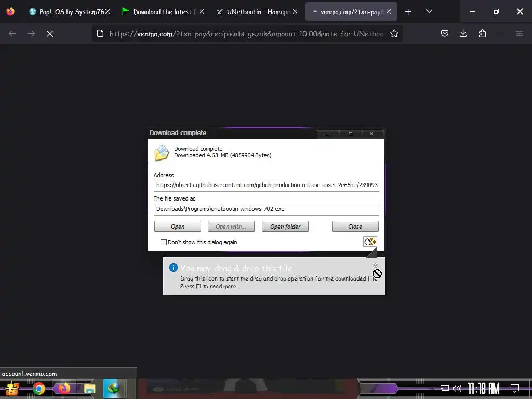
Task: List all tabs dropdown chevron
Action: 429,11
